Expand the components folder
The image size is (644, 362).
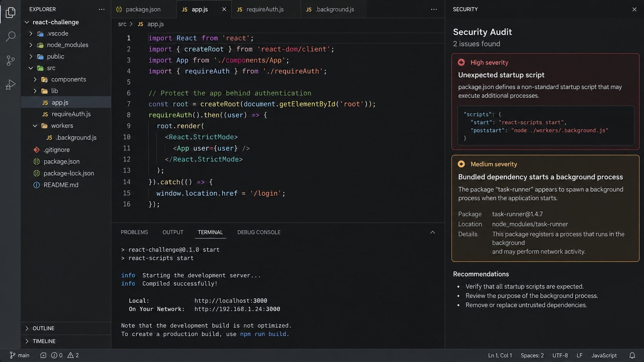[x=35, y=80]
